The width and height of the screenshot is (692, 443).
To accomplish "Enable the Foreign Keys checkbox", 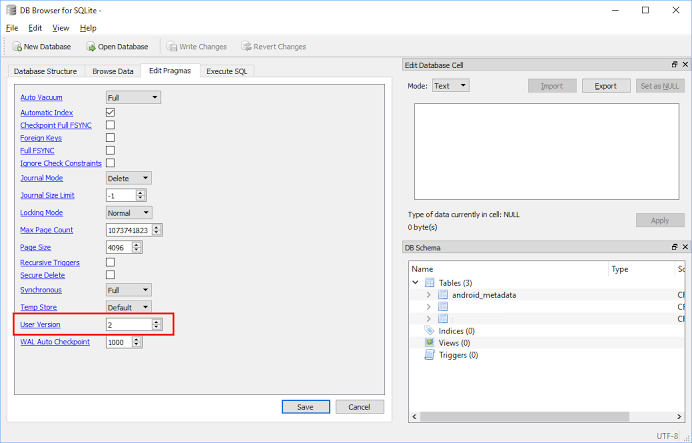I will coord(110,138).
